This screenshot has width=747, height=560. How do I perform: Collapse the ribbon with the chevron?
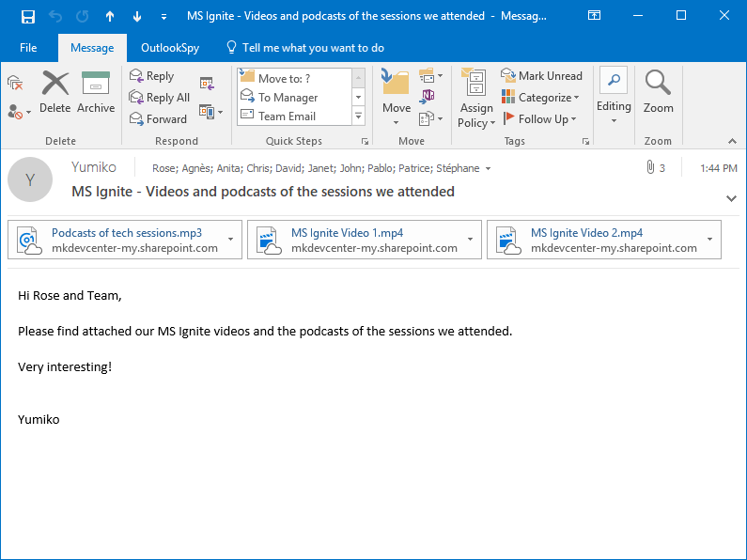click(732, 141)
